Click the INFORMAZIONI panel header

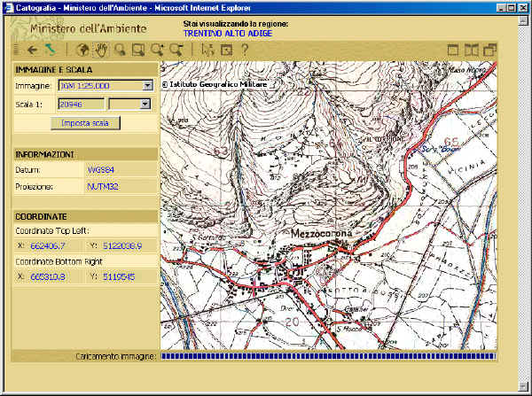coord(85,155)
